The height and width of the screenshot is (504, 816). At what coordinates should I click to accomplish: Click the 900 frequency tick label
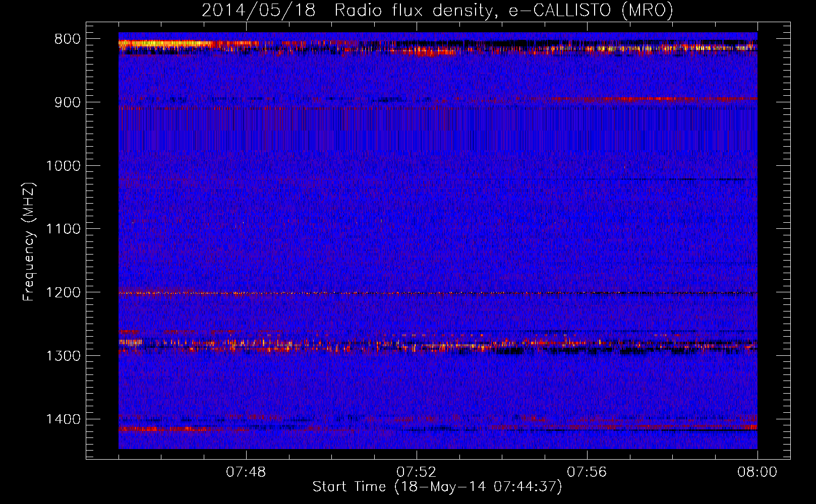click(x=67, y=102)
